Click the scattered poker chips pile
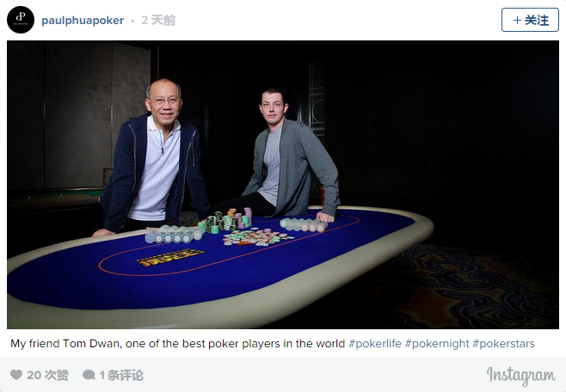566x392 pixels. (x=257, y=237)
